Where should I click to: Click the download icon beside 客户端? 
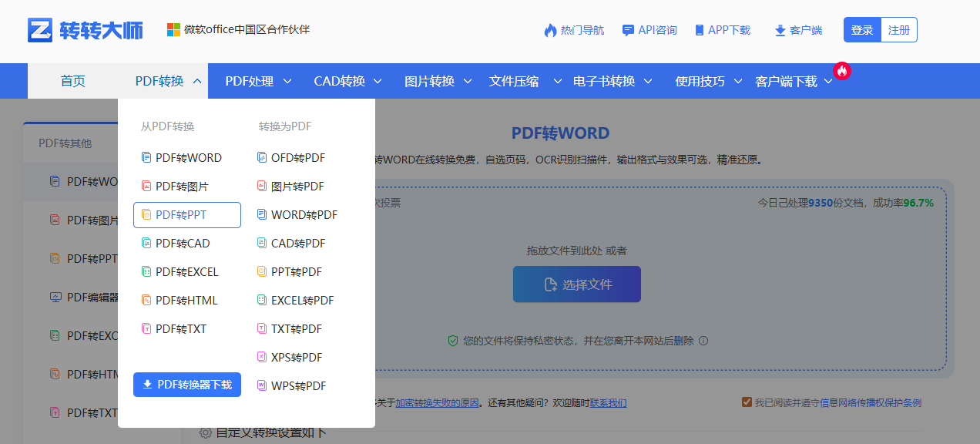tap(780, 30)
